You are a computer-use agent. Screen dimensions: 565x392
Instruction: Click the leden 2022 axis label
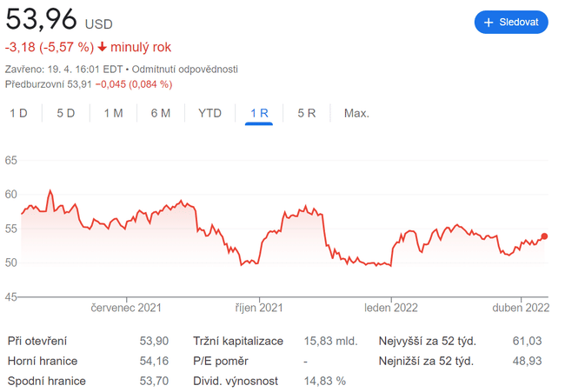(392, 307)
